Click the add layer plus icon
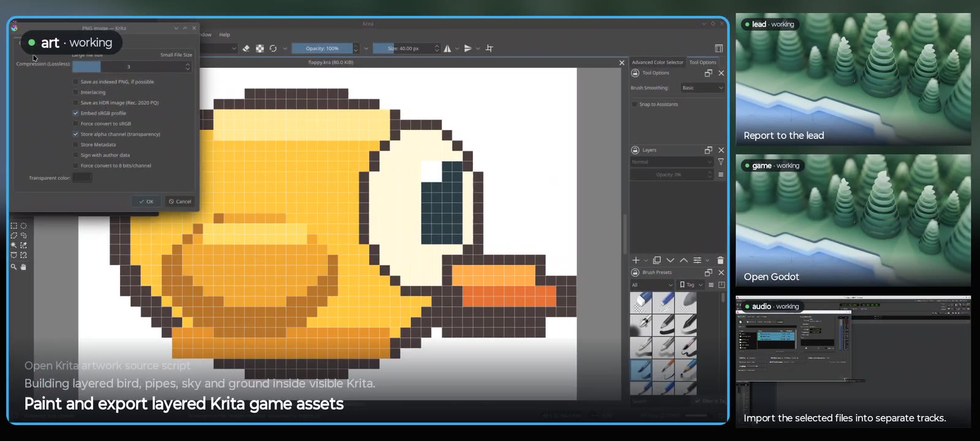980x441 pixels. (636, 260)
